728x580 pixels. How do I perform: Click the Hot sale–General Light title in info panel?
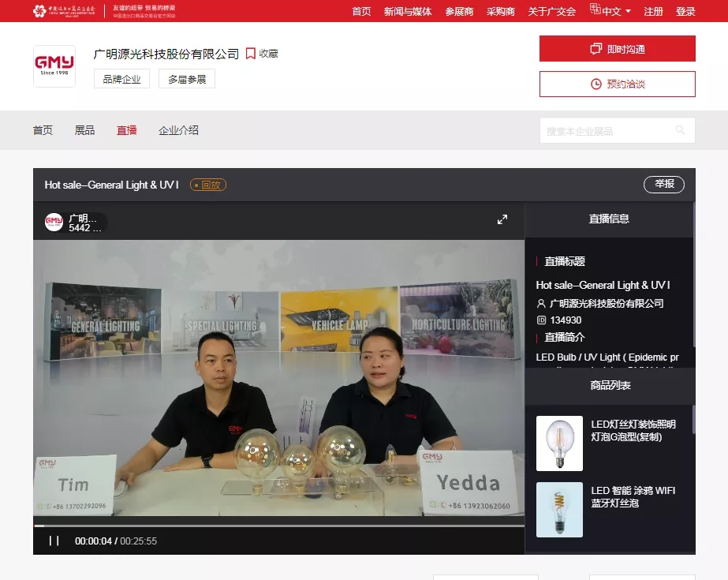click(x=603, y=285)
